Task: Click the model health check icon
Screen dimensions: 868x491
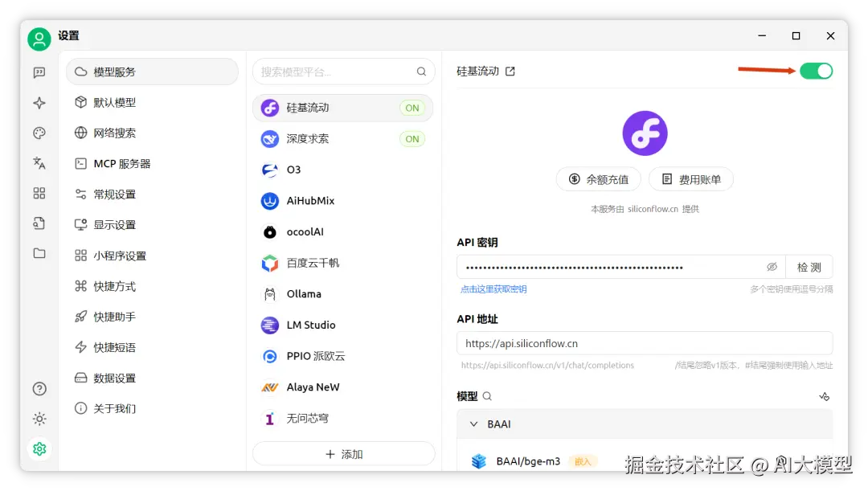Action: (x=825, y=396)
